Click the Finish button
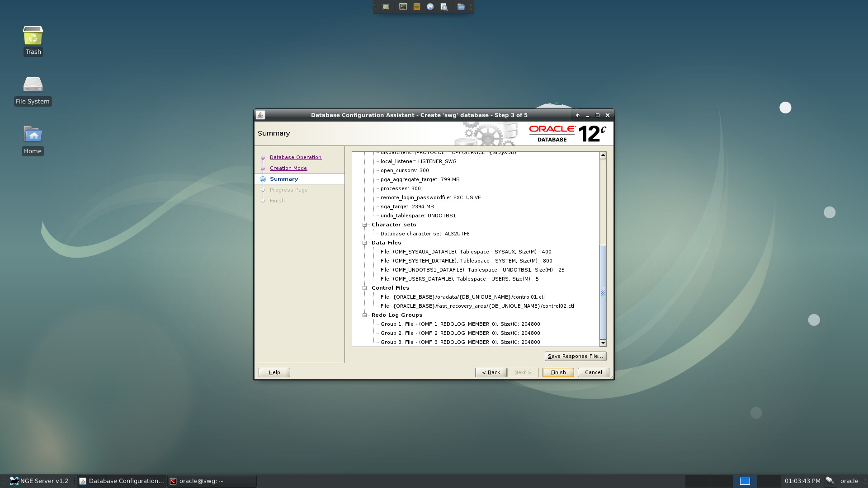The image size is (868, 488). [558, 372]
